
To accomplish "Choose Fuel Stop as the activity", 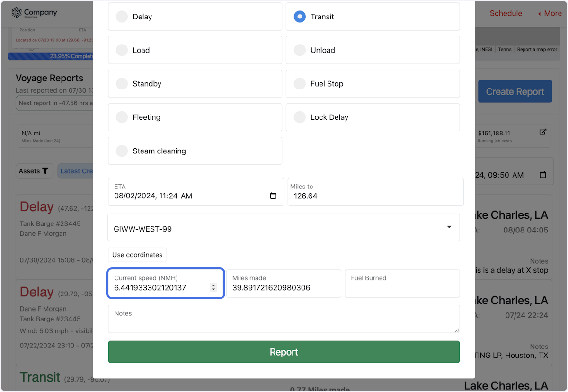I will (x=300, y=83).
